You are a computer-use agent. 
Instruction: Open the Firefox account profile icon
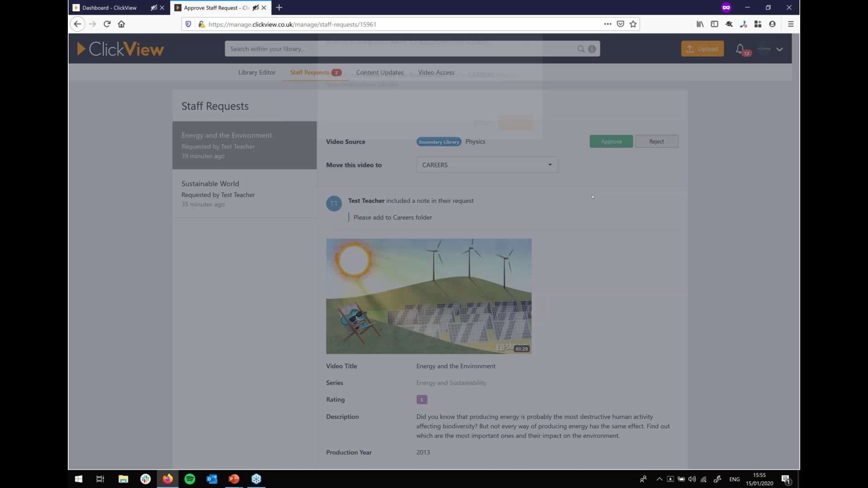pos(773,24)
